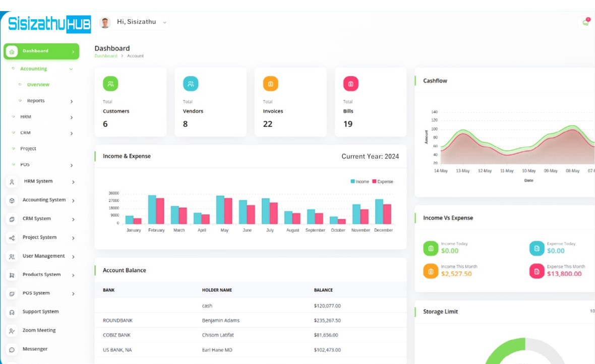595x364 pixels.
Task: Collapse the Accounting submenu
Action: click(71, 69)
